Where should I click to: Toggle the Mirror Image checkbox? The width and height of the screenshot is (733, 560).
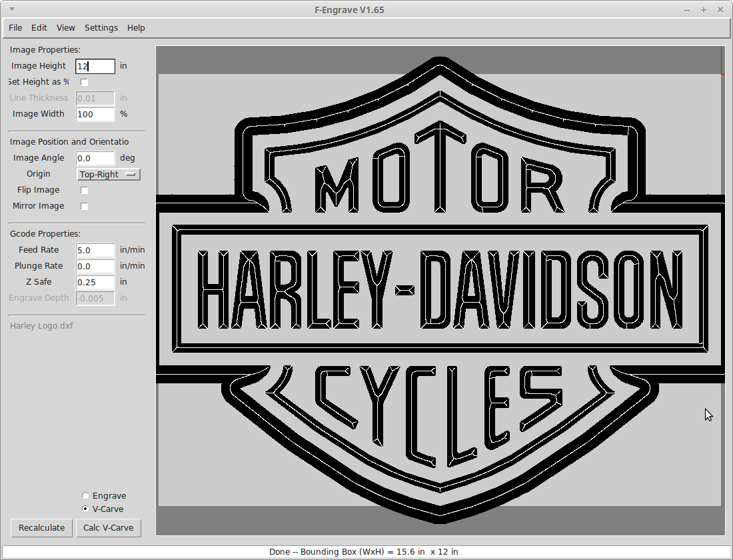(84, 206)
